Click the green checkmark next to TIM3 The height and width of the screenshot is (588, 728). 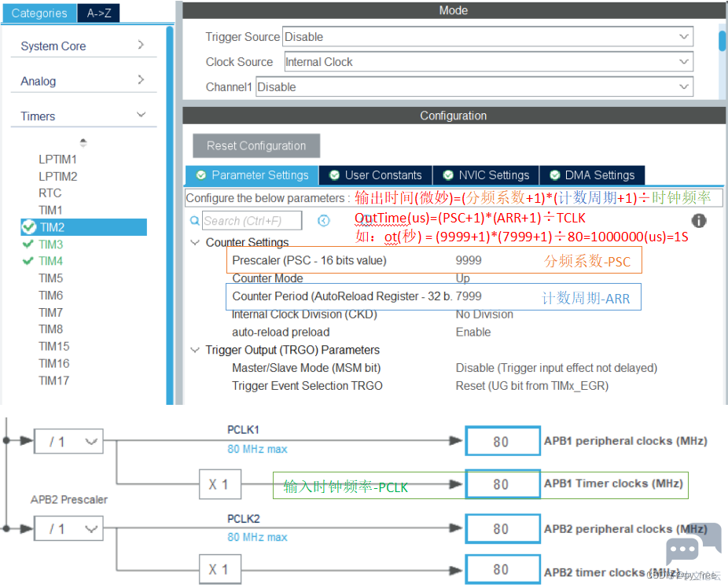28,244
